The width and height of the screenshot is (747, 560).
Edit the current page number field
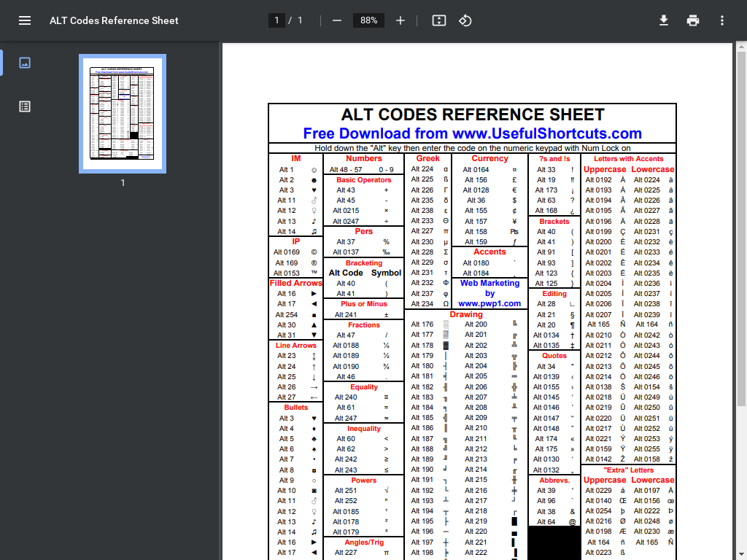[x=276, y=20]
